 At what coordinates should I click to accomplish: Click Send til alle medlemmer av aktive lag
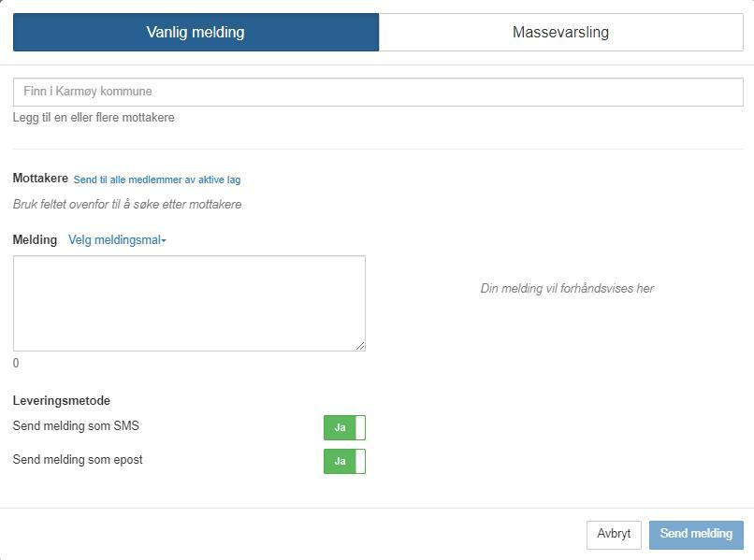point(157,179)
